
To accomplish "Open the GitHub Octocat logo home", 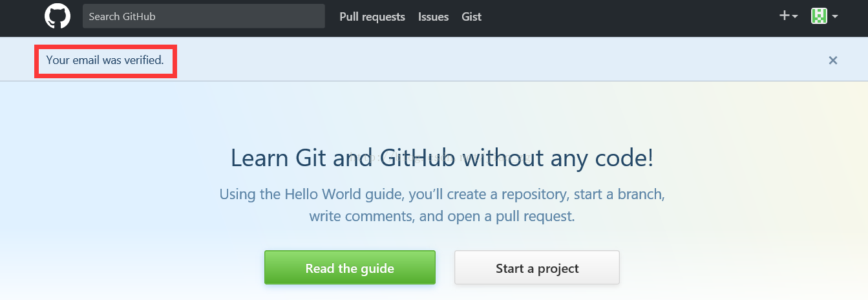I will tap(57, 16).
